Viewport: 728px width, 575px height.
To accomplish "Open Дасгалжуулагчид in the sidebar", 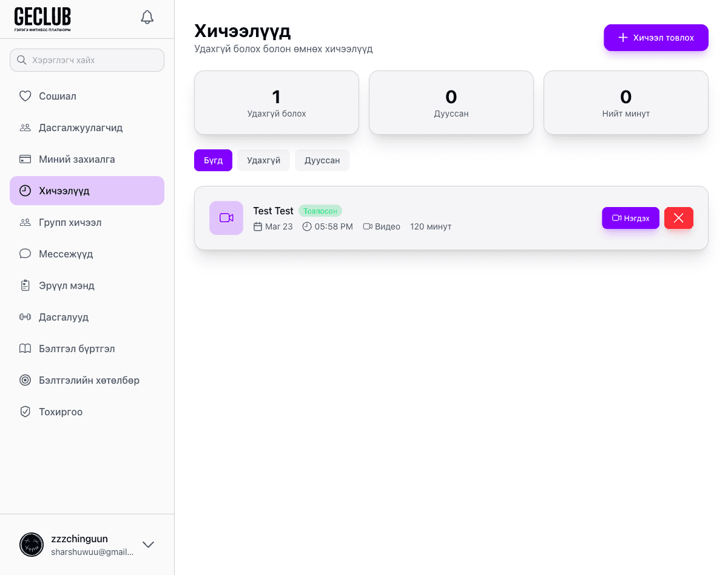I will pyautogui.click(x=81, y=128).
